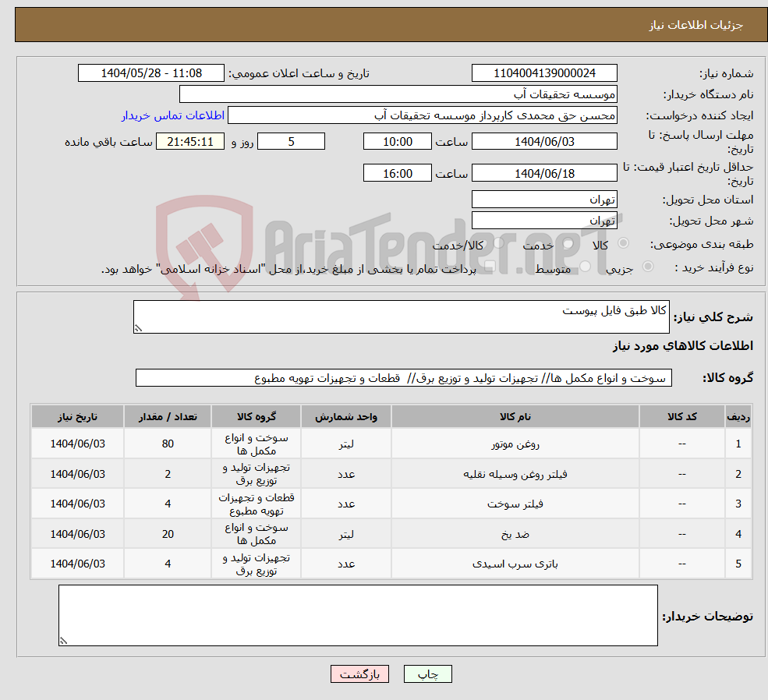Click the چاپ print button
This screenshot has width=768, height=700.
[x=427, y=673]
